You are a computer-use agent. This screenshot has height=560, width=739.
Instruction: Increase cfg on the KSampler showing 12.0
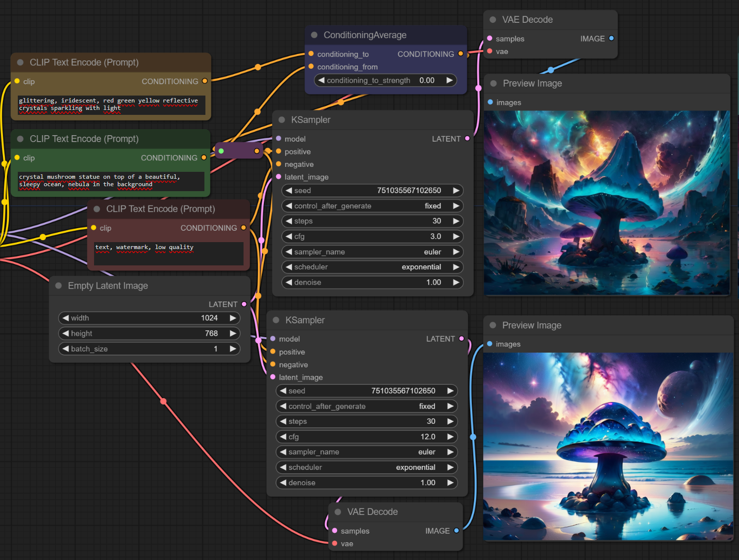[450, 437]
